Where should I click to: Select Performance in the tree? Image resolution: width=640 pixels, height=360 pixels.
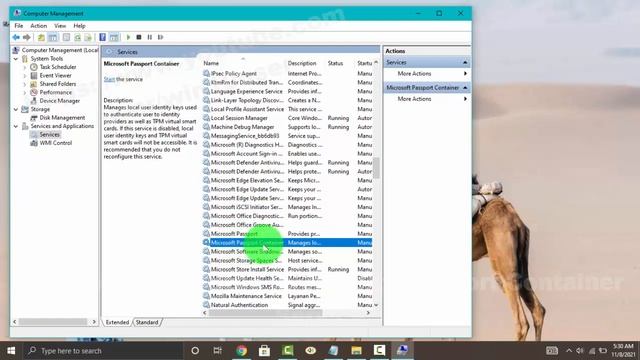pos(56,92)
